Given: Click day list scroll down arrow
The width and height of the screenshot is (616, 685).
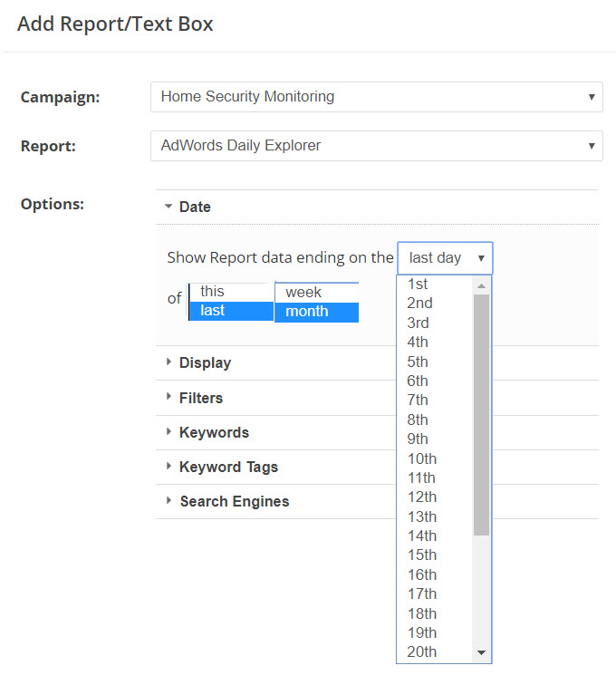Looking at the screenshot, I should click(481, 652).
